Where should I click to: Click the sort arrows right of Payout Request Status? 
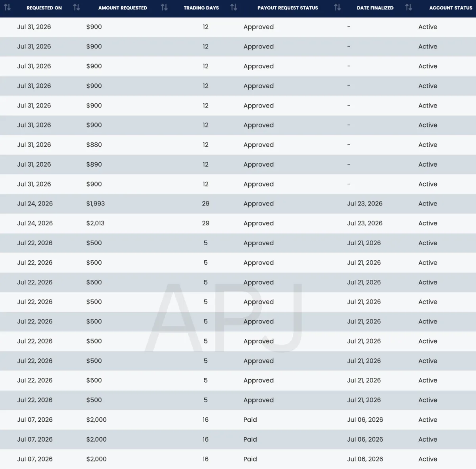(x=337, y=7)
